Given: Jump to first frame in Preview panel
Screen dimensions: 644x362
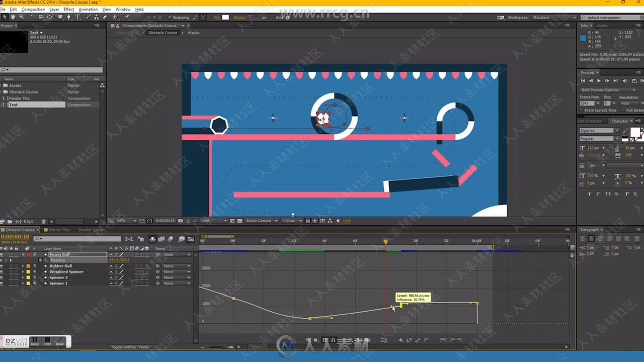Looking at the screenshot, I should 583,80.
